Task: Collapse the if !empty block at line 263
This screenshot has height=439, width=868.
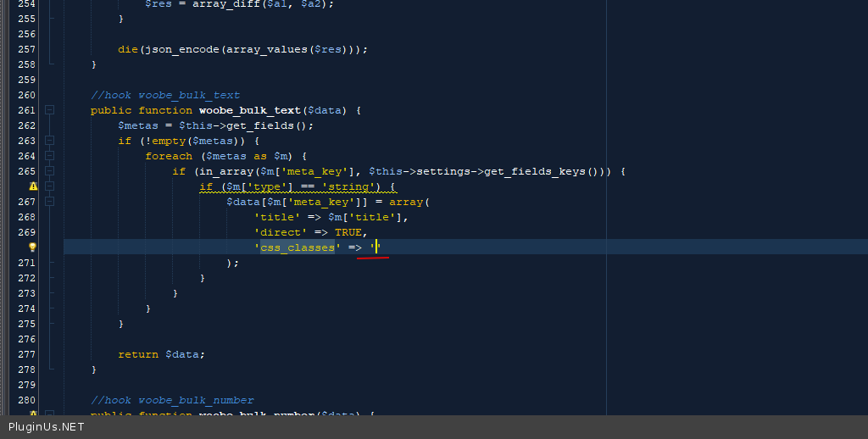Action: coord(50,141)
